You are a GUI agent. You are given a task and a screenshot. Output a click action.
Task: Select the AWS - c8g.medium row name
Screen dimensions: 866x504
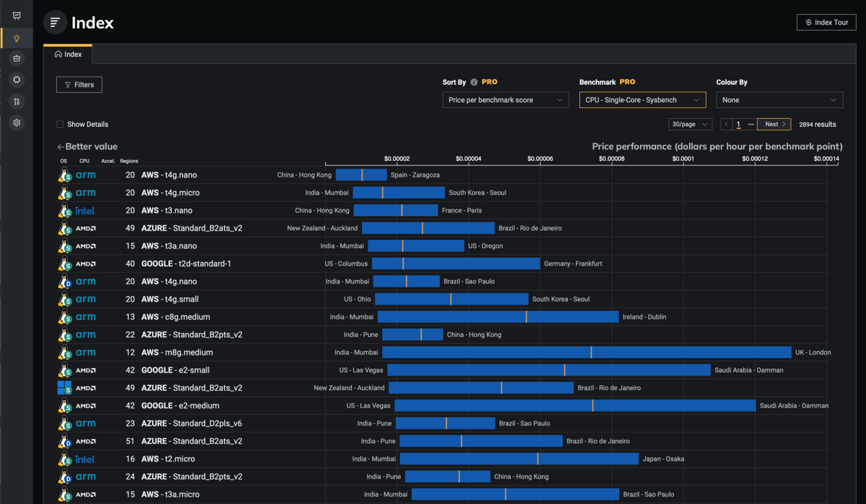coord(175,317)
